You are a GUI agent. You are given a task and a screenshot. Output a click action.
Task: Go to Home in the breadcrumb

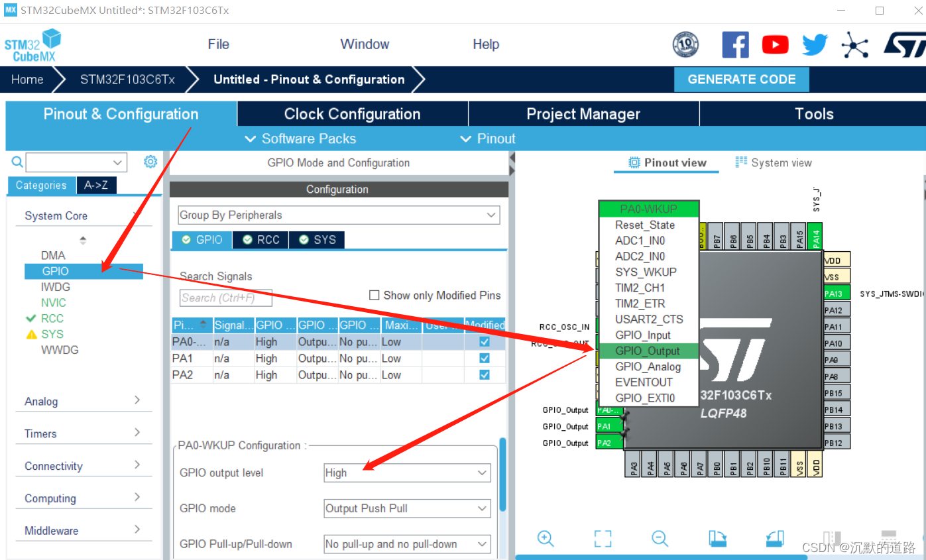click(27, 80)
